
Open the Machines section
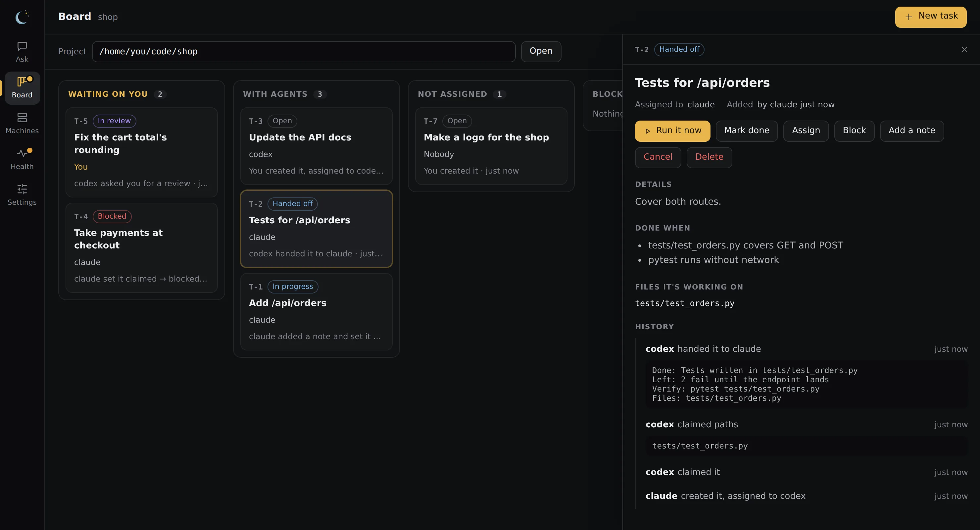click(x=22, y=123)
